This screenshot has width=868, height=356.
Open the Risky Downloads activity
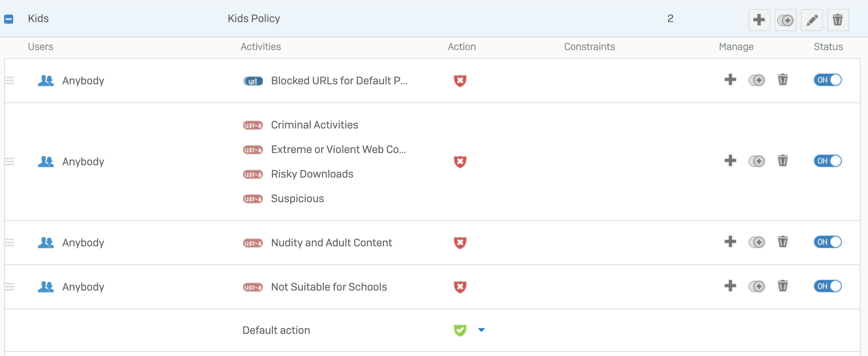[312, 174]
